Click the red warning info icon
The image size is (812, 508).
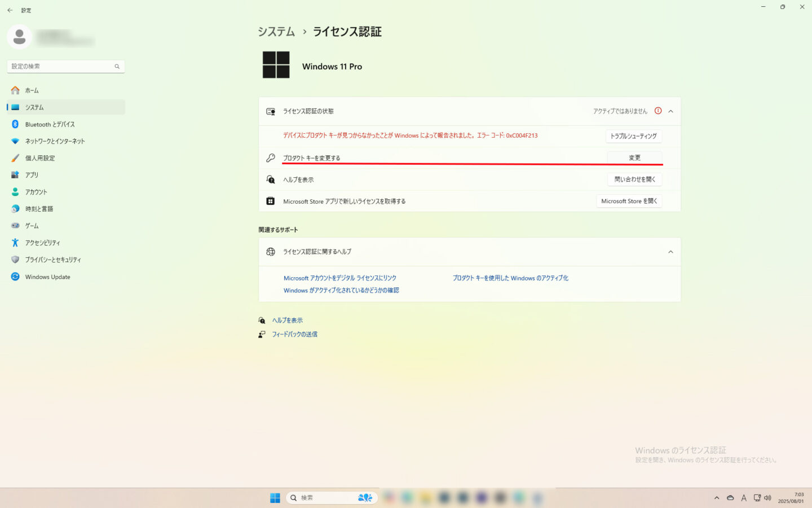[x=658, y=111]
